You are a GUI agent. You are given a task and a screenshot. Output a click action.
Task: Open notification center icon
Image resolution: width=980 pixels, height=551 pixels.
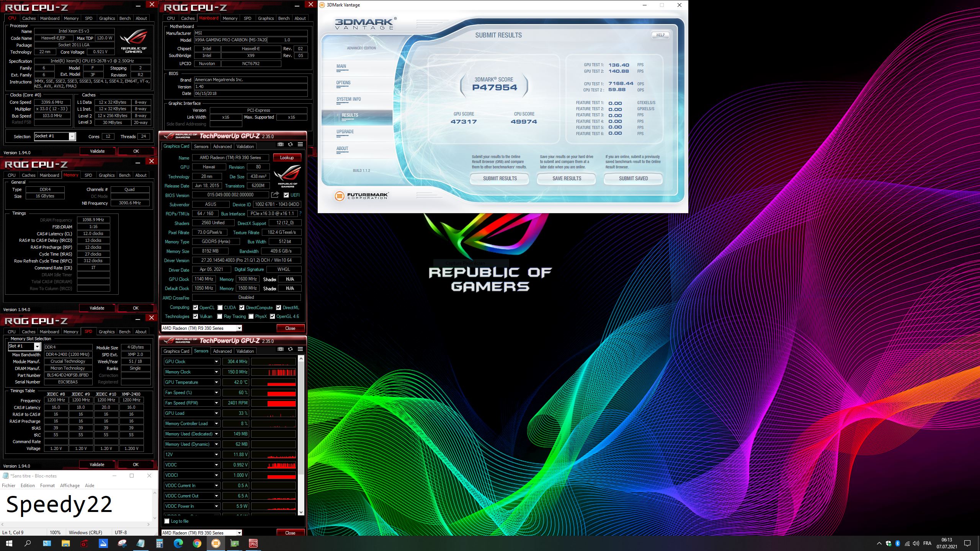(x=967, y=543)
